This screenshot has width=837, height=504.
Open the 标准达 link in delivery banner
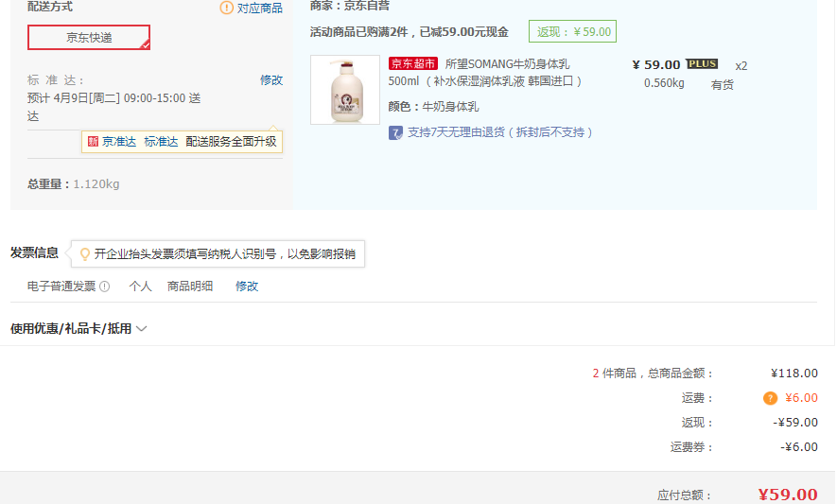[x=161, y=142]
